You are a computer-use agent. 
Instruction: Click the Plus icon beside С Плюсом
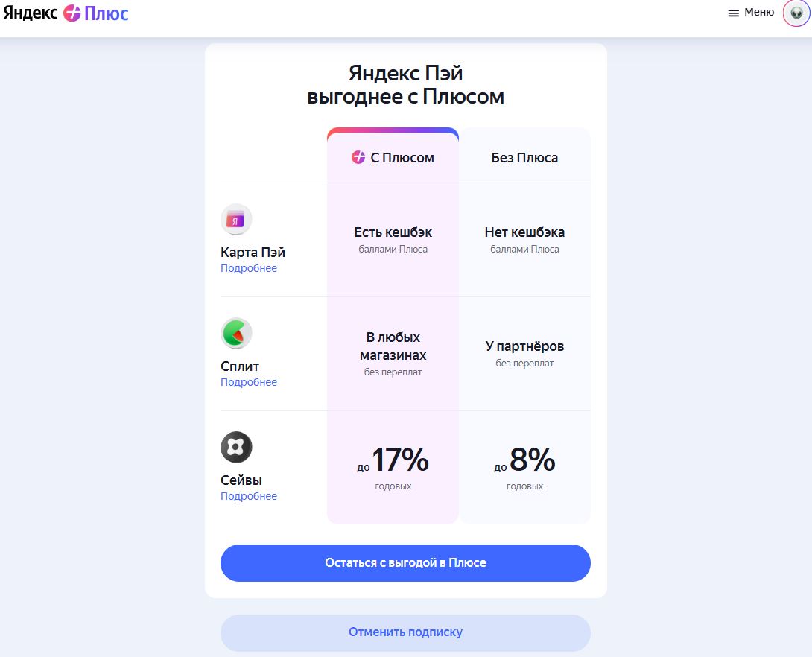click(x=358, y=157)
